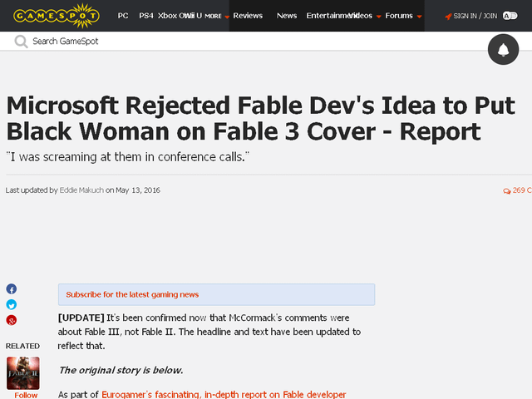Screen dimensions: 532x399
Task: Open the PS4 menu item
Action: [146, 16]
